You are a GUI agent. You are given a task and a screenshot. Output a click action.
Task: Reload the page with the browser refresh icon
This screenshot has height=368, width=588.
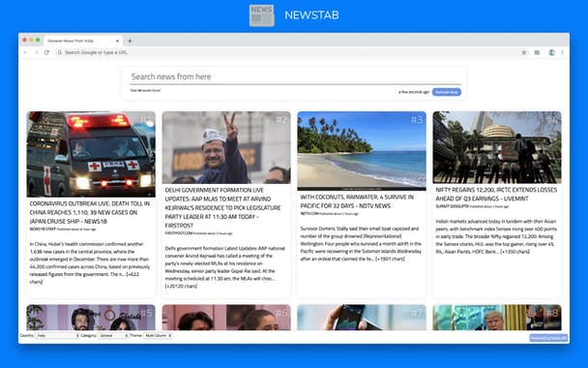(x=46, y=52)
